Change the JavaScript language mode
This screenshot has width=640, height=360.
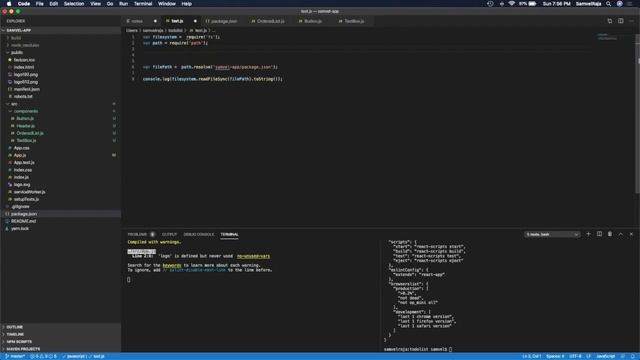pos(606,356)
